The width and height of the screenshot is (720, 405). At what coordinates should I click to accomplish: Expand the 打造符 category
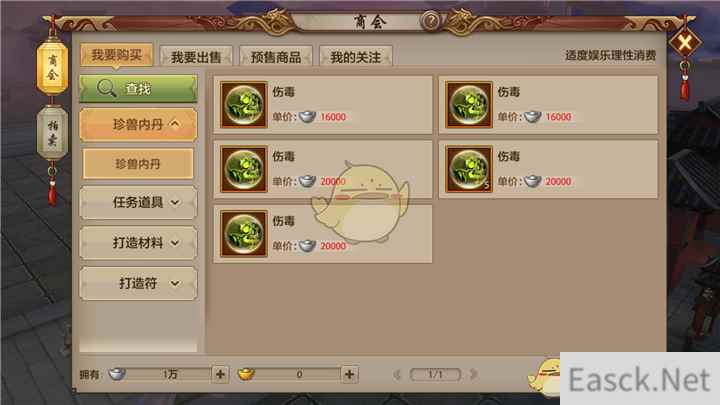(138, 283)
